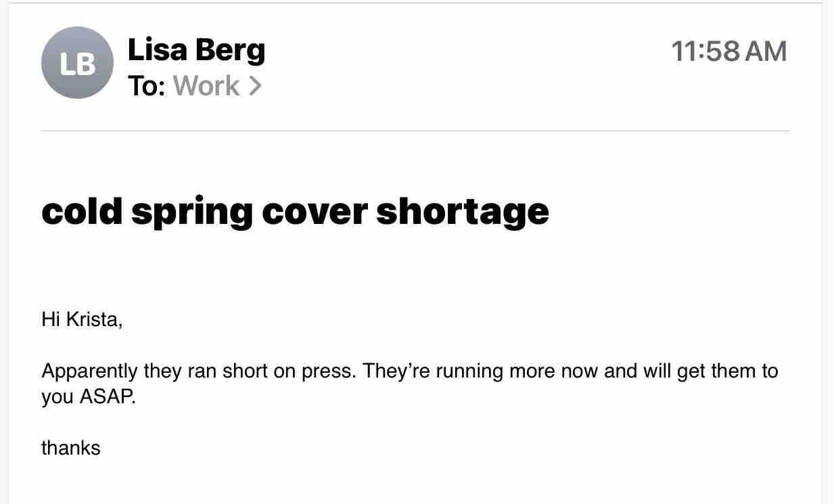Click the header divider line
Screen dimensions: 834x504
[x=415, y=131]
